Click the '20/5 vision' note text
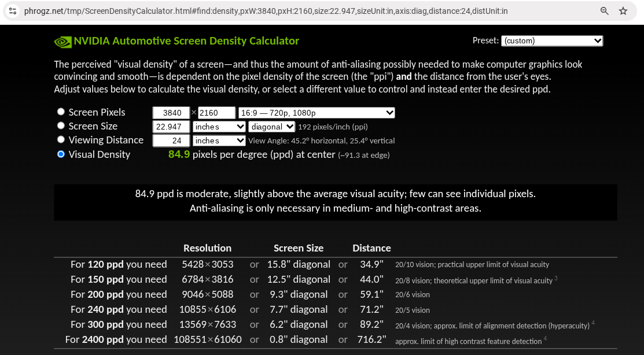 pyautogui.click(x=413, y=310)
